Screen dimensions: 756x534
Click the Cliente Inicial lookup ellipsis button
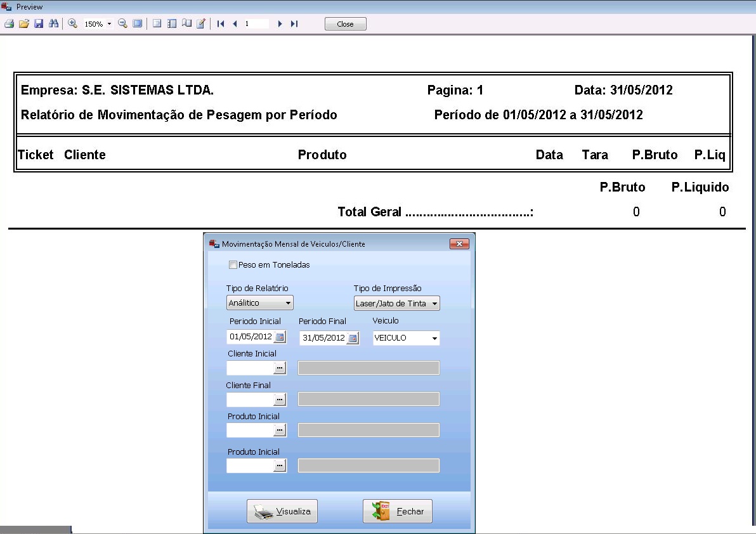click(x=280, y=368)
